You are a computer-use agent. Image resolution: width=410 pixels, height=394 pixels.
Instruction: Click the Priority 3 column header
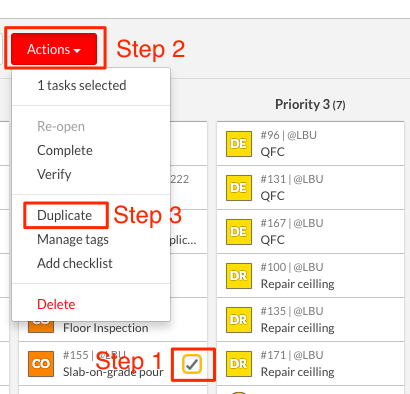[x=310, y=105]
